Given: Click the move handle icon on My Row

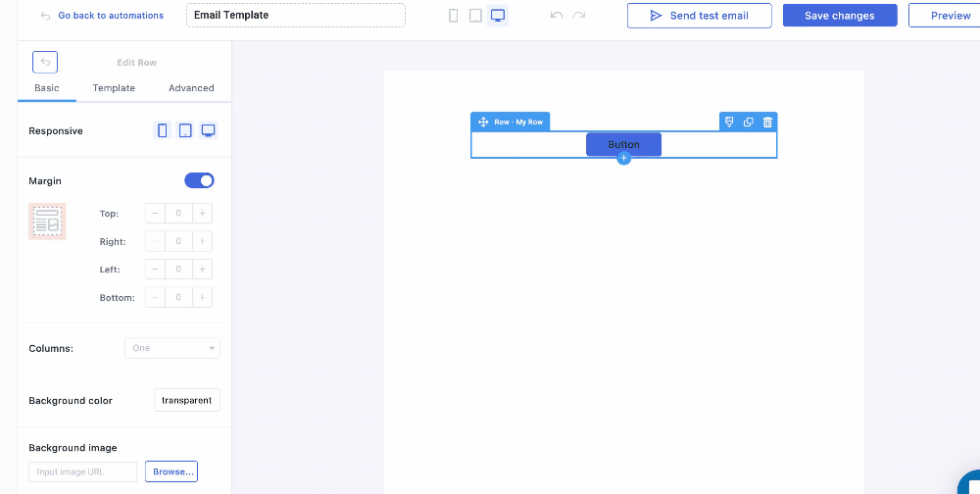Looking at the screenshot, I should [x=483, y=122].
